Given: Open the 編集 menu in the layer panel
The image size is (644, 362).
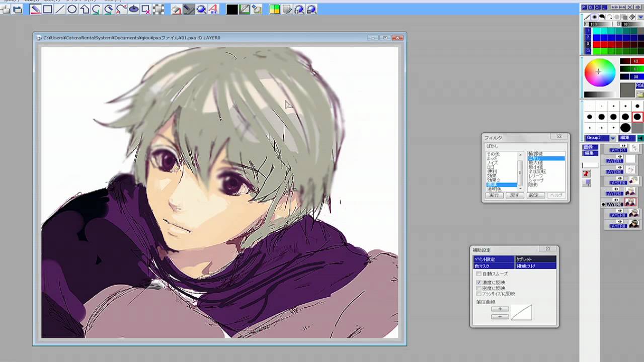Looking at the screenshot, I should click(590, 153).
